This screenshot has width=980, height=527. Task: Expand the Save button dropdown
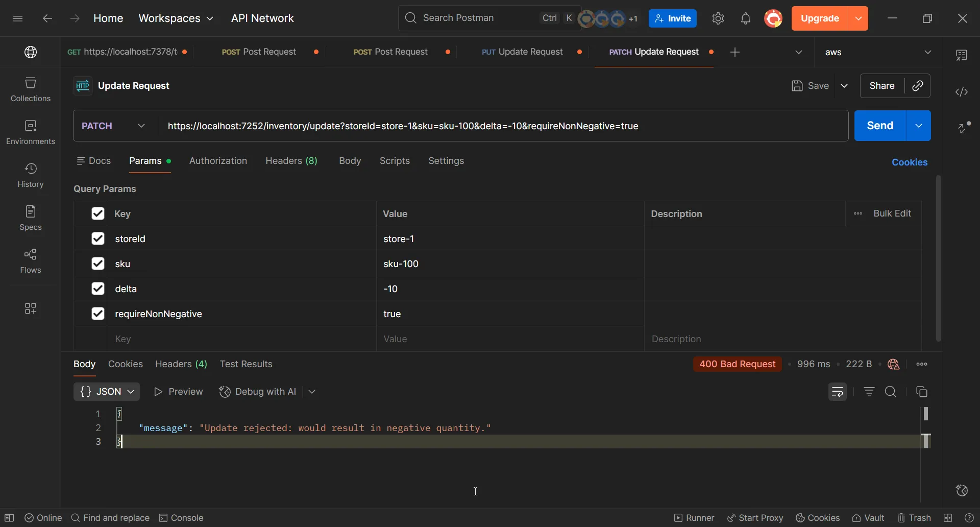pyautogui.click(x=845, y=86)
